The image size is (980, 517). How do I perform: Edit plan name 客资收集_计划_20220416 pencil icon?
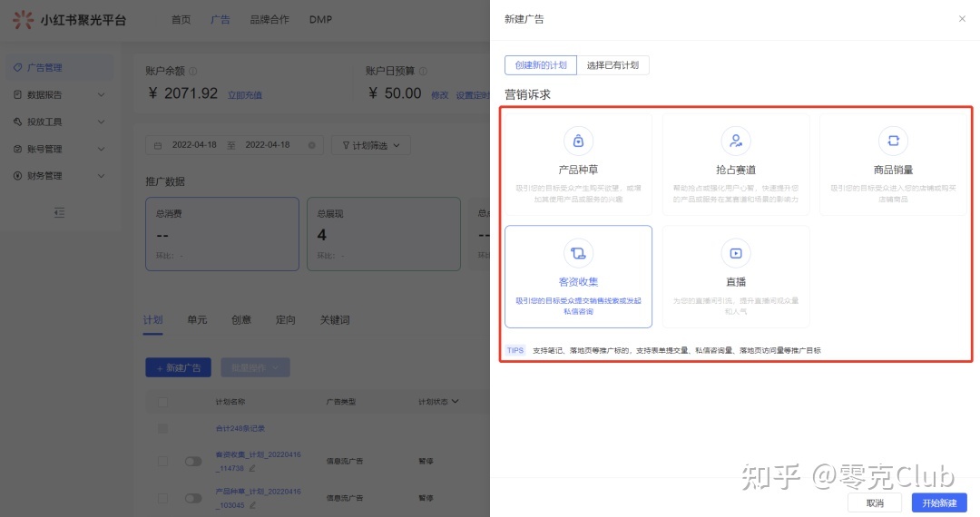coord(252,468)
